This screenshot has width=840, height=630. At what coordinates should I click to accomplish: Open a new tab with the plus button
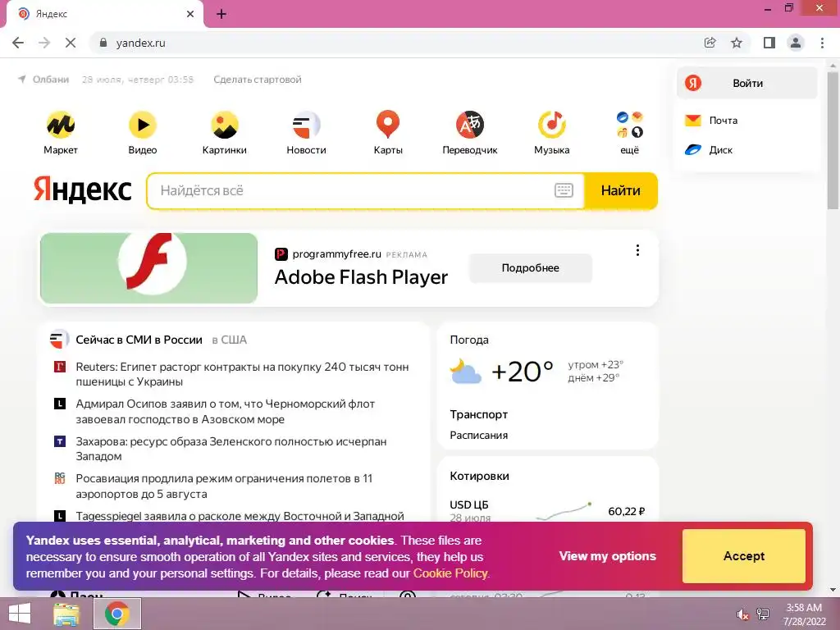221,14
